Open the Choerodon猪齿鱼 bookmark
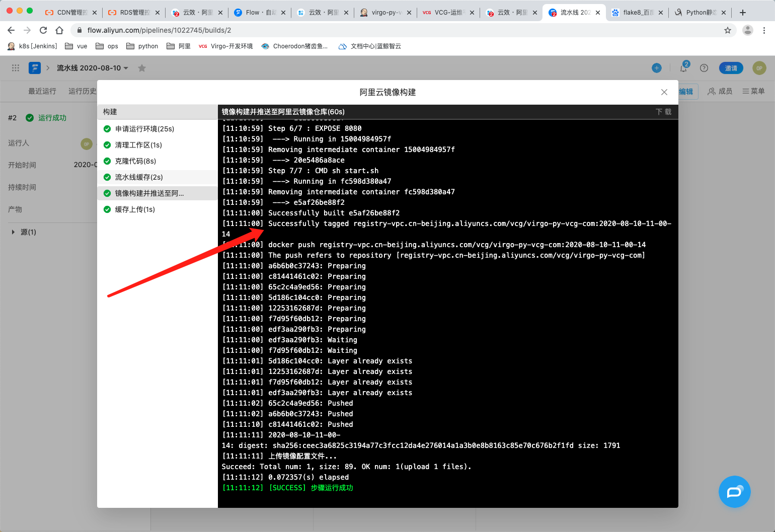 coord(294,46)
